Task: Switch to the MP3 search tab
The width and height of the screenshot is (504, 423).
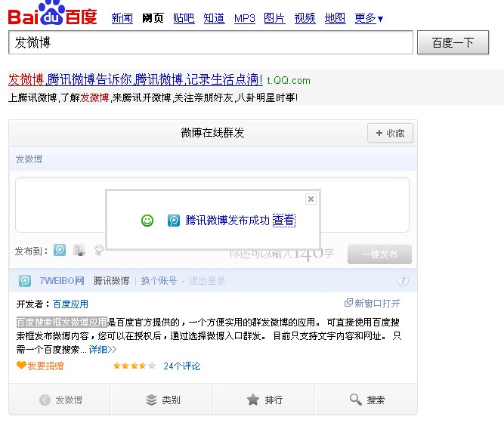Action: [245, 18]
